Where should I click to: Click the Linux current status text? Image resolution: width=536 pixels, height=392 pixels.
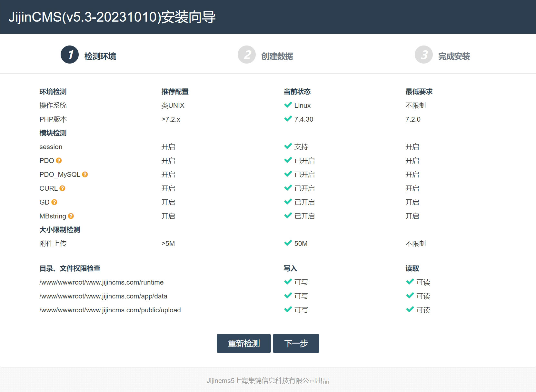click(x=303, y=106)
